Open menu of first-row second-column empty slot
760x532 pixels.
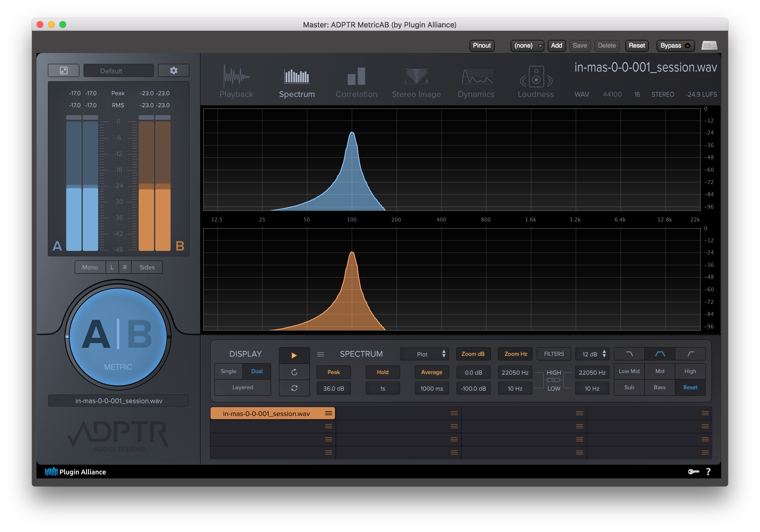[454, 413]
